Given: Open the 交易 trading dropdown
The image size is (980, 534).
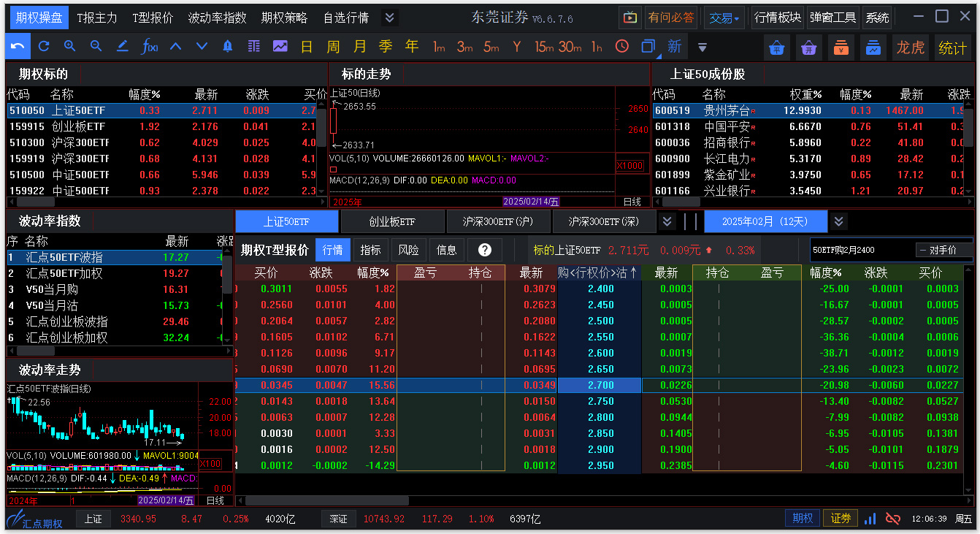Looking at the screenshot, I should 724,18.
